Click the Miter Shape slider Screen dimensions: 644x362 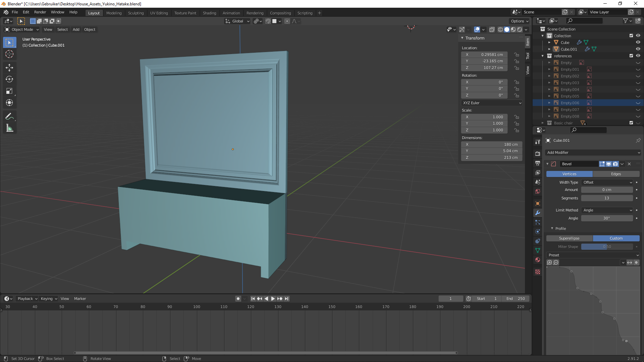(607, 247)
